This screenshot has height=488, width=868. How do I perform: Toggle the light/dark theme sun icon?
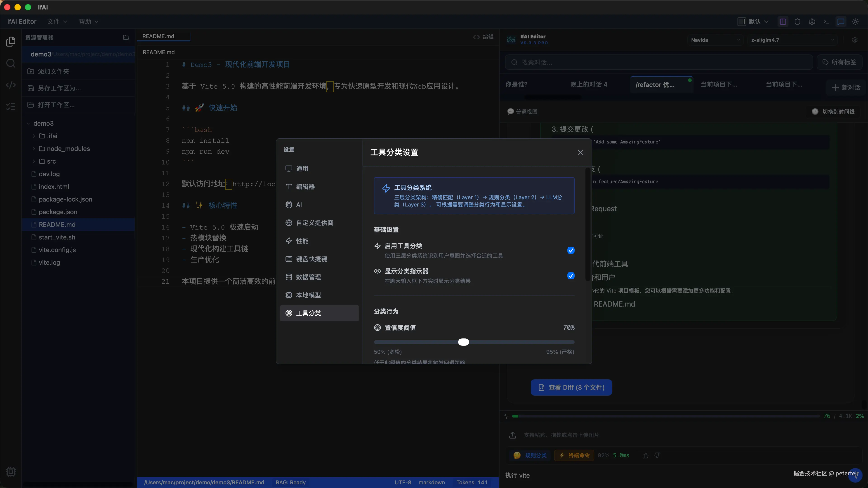(855, 21)
